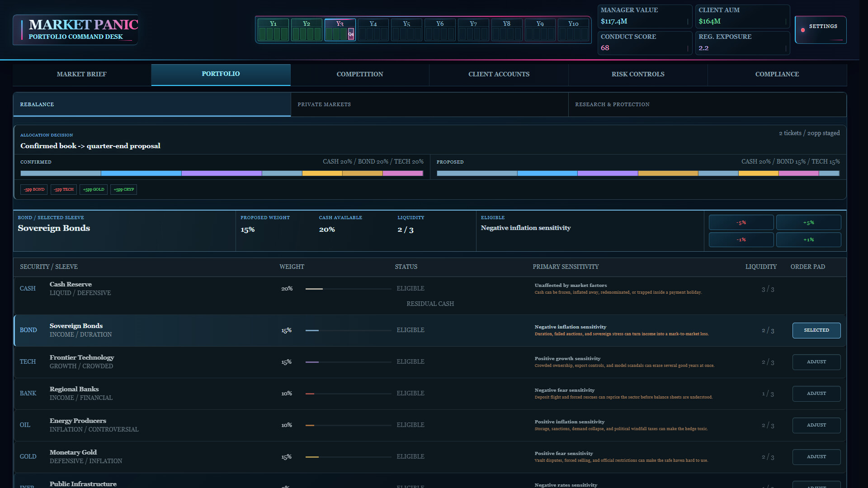Image resolution: width=868 pixels, height=488 pixels.
Task: Click the Cash Reserve weight bar
Action: point(348,289)
